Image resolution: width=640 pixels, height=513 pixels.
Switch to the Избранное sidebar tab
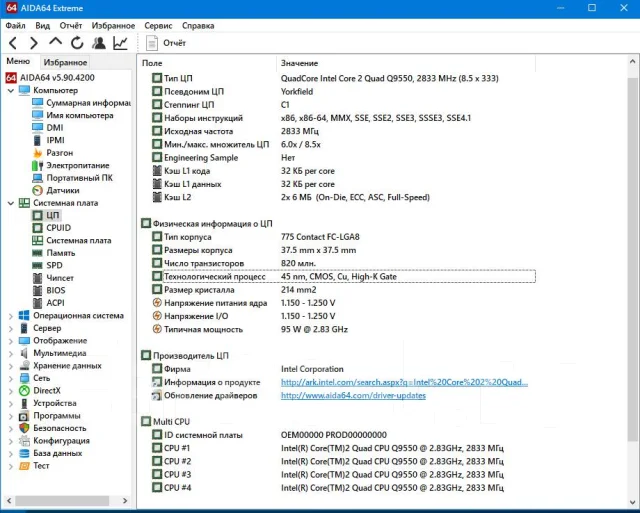(65, 62)
